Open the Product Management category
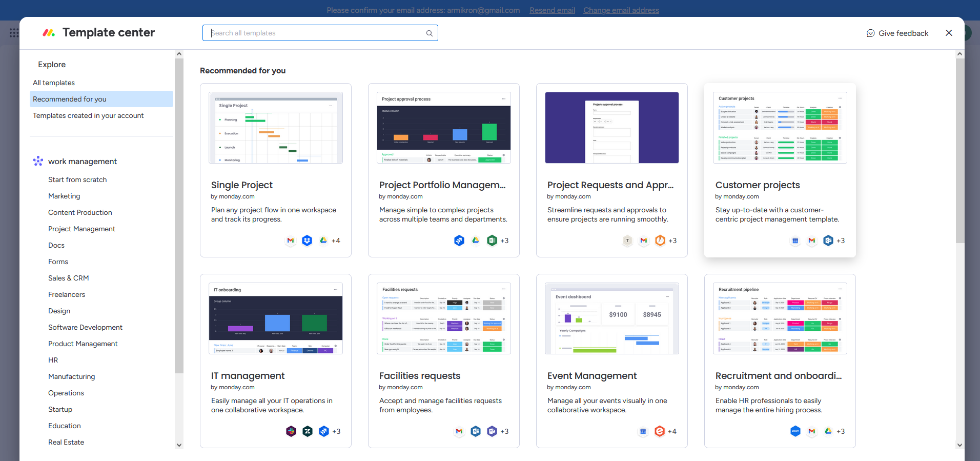 pyautogui.click(x=83, y=344)
